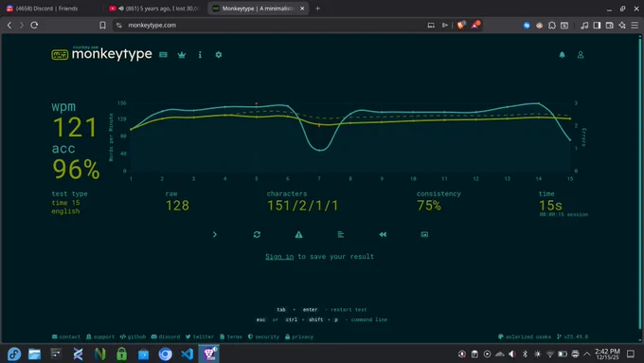Screen dimensions: 644x363
Task: Open Leo AI sparkle icon
Action: [622, 25]
